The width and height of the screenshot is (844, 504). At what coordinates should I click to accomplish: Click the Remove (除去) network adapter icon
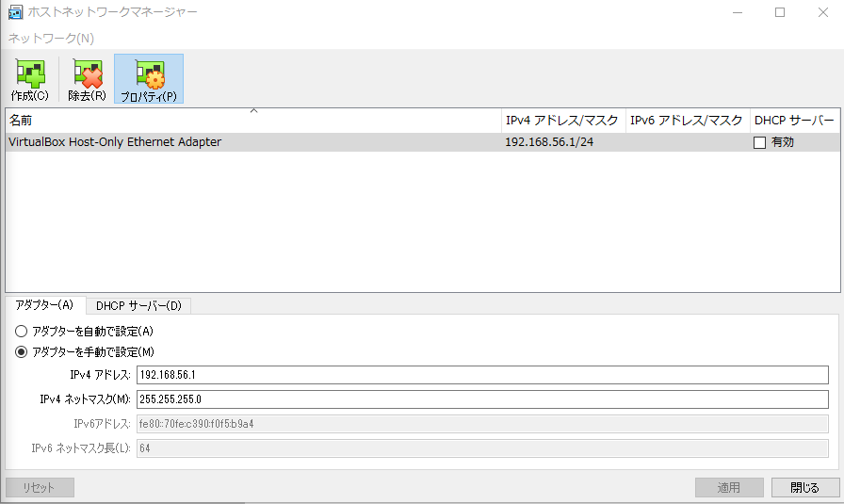tap(88, 79)
